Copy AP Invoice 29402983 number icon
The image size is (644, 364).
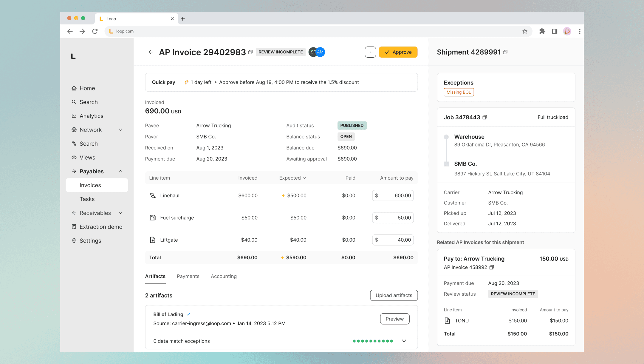pyautogui.click(x=250, y=52)
